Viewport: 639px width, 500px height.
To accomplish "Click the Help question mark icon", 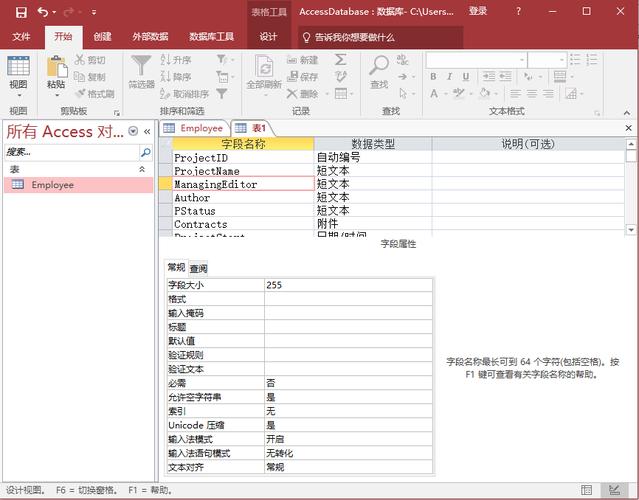I will (x=518, y=11).
